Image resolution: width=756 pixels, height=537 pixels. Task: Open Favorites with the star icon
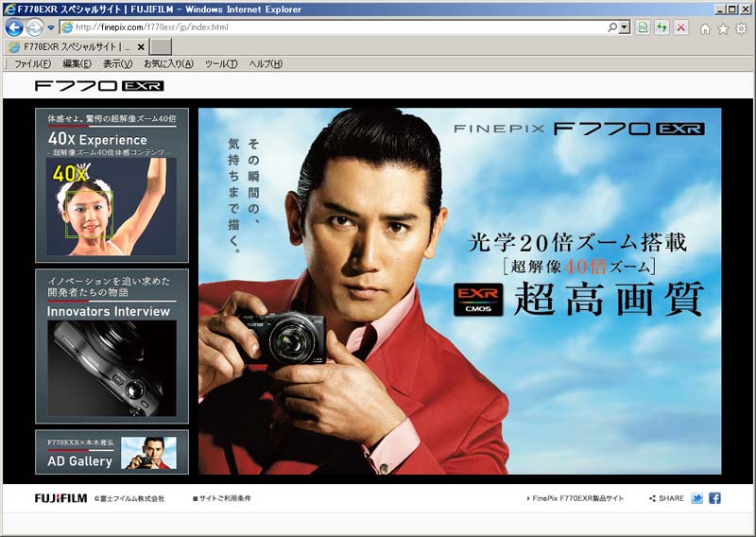pos(723,29)
